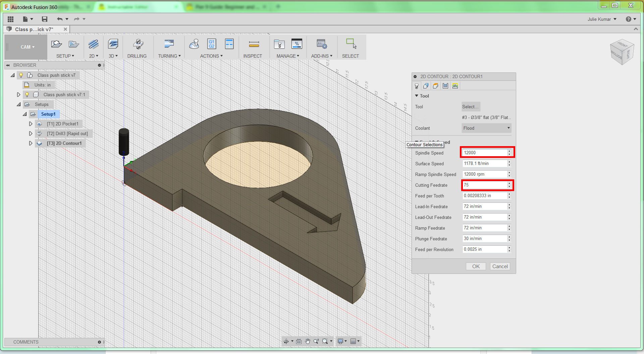Click the Add-Ins scripts icon
This screenshot has height=354, width=644.
click(x=322, y=44)
